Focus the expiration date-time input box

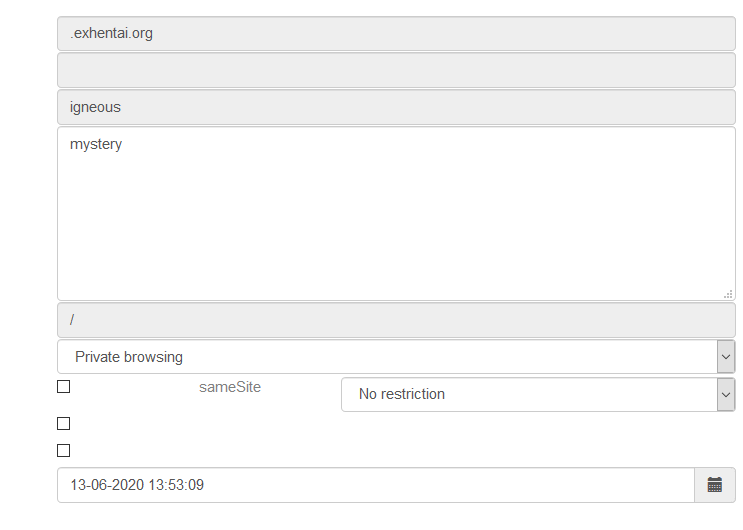pyautogui.click(x=376, y=485)
